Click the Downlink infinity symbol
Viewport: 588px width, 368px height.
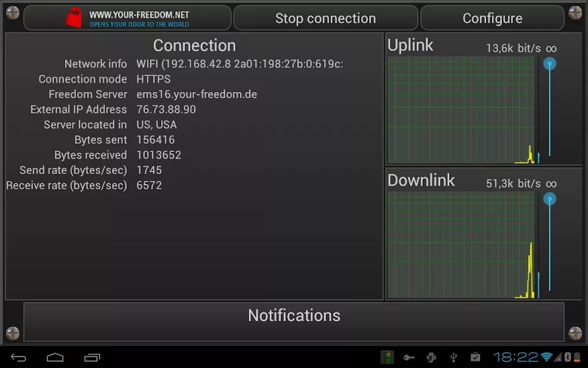click(551, 184)
